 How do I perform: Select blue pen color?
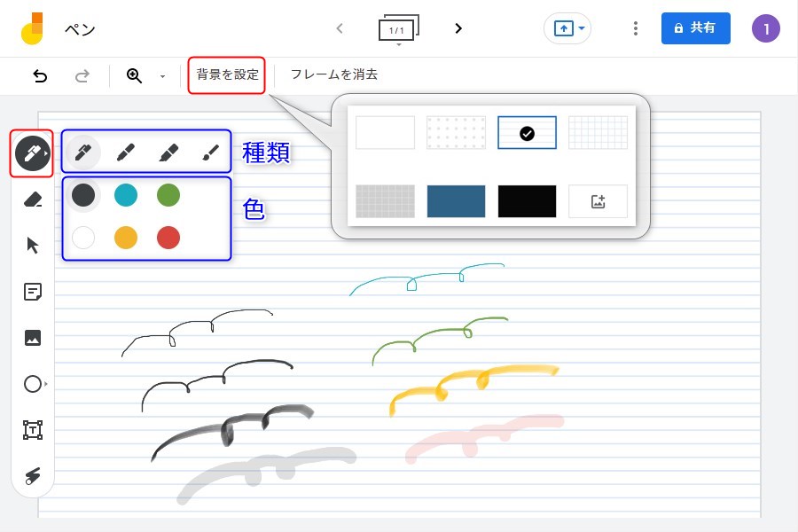tap(126, 195)
